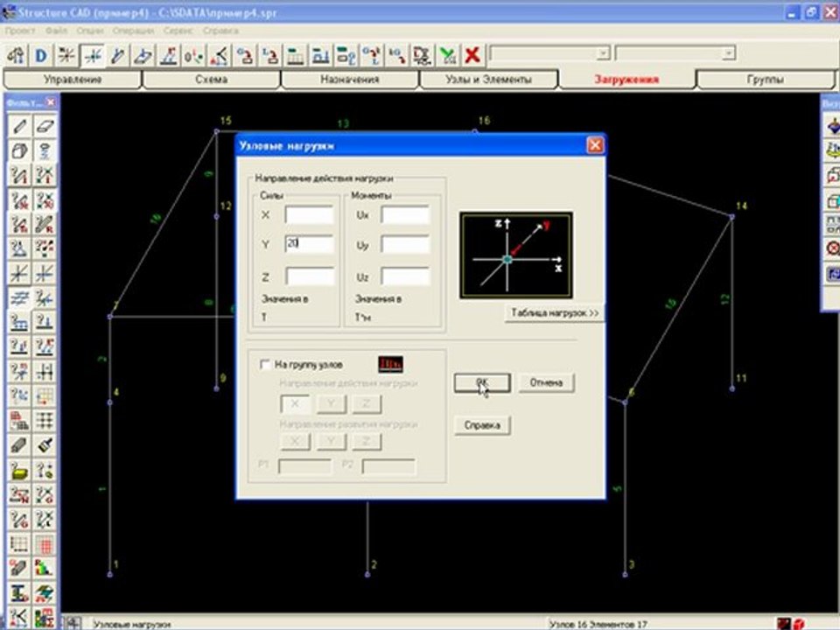The image size is (840, 630).
Task: Open the Справка menu in menu bar
Action: (x=220, y=31)
